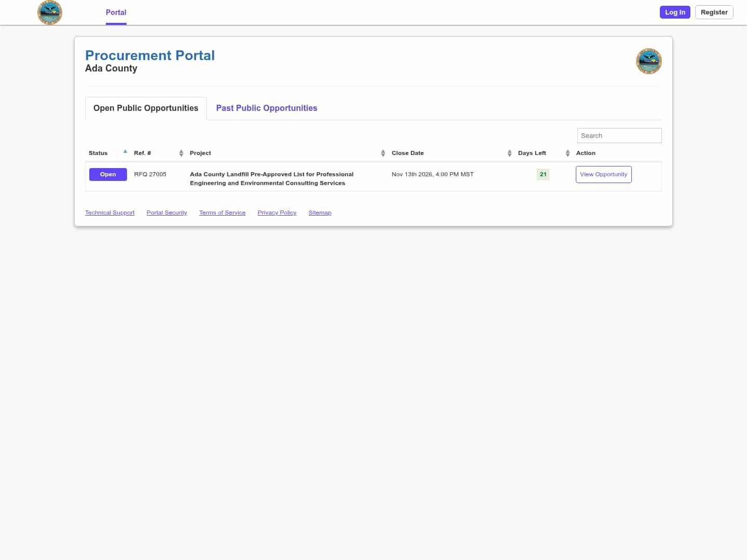
Task: Open the Portal nav item
Action: click(116, 12)
